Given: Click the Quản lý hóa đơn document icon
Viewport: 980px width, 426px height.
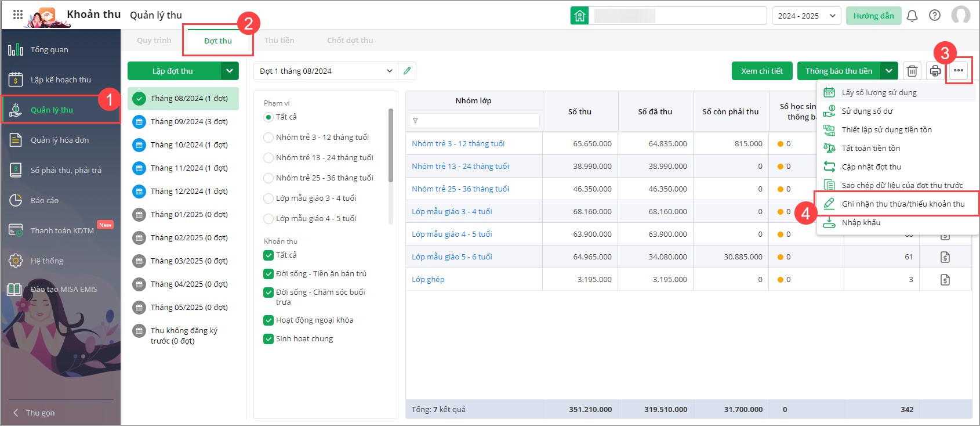Looking at the screenshot, I should point(16,140).
